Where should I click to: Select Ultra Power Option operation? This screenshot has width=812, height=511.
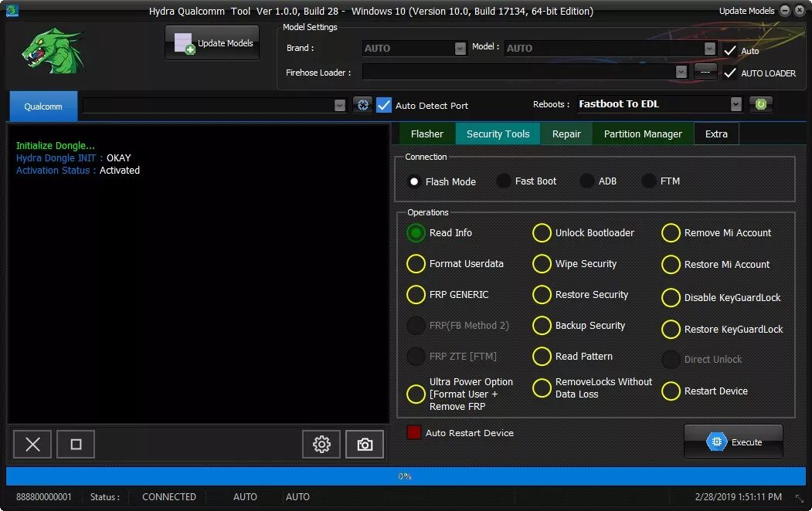point(416,394)
